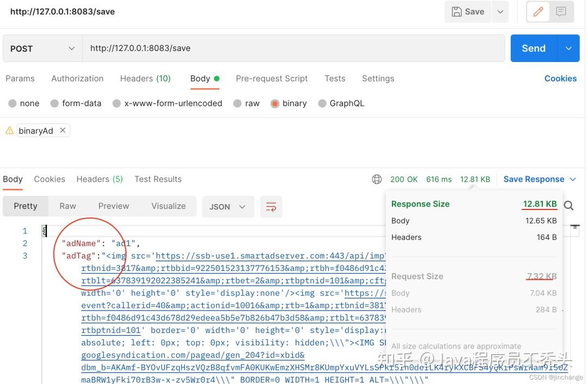Select the form-data radio button
The height and width of the screenshot is (384, 588).
tap(54, 103)
